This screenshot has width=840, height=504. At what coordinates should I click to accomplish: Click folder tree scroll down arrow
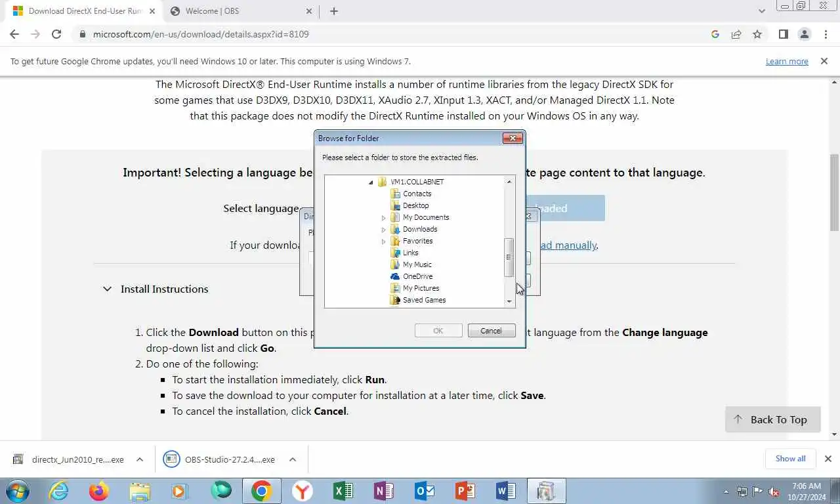coord(509,301)
